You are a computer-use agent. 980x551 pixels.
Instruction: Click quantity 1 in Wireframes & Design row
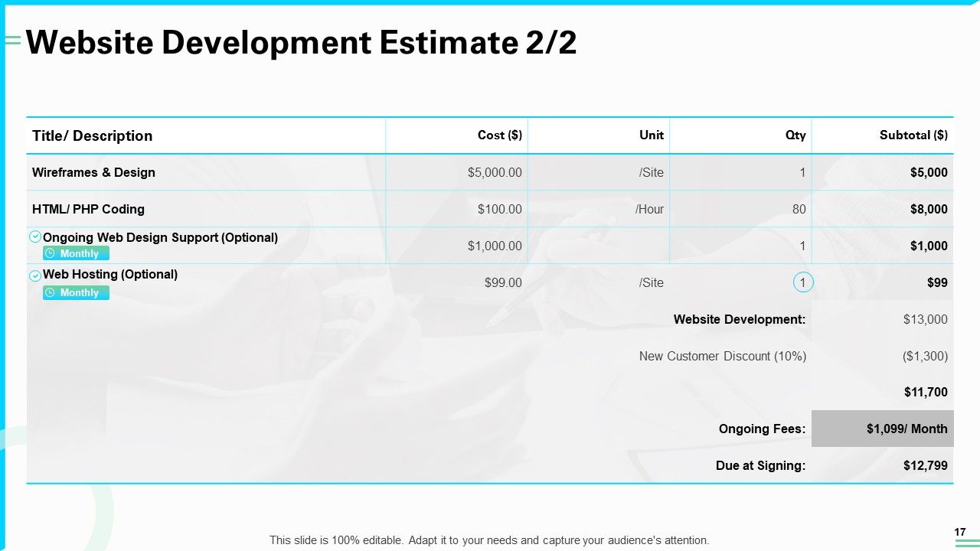802,172
